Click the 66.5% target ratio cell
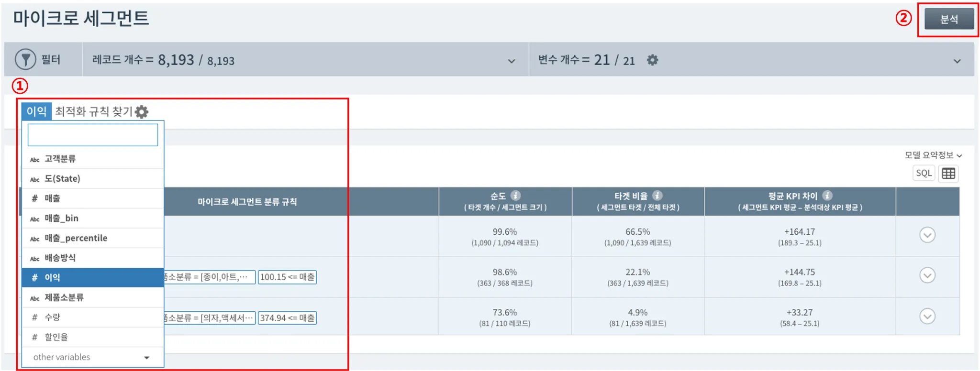Screen dimensions: 980x371 click(638, 237)
